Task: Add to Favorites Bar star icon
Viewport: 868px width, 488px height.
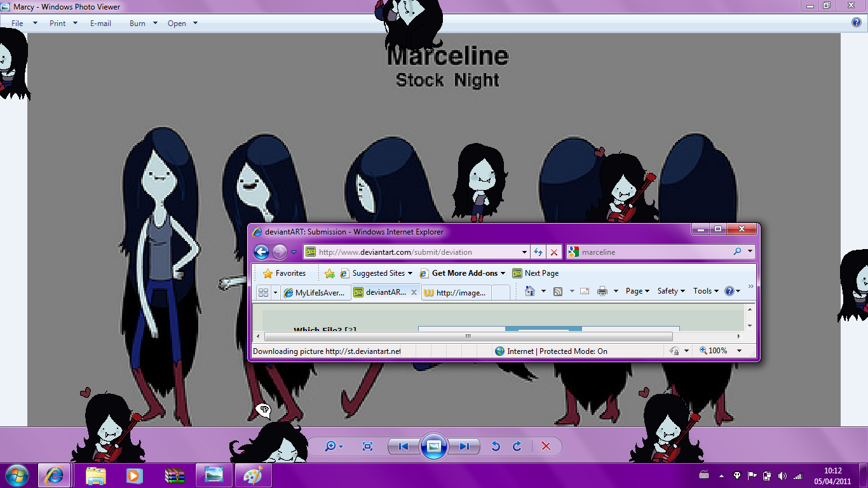Action: (329, 273)
